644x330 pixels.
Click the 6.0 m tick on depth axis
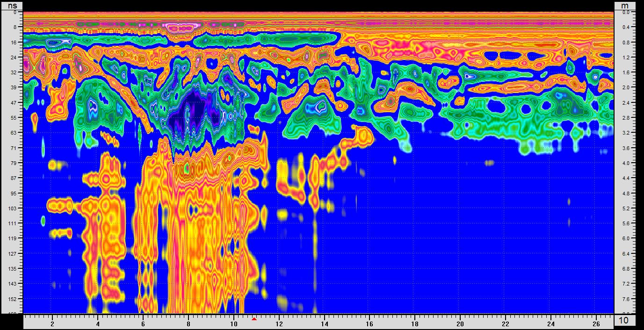click(x=625, y=238)
